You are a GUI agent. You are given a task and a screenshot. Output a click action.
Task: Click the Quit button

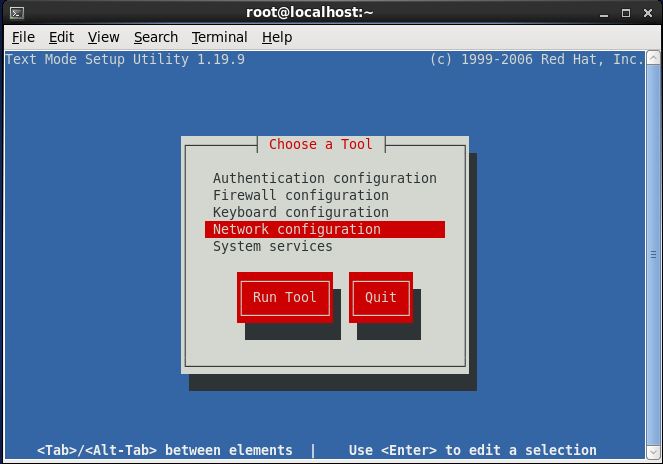pos(381,297)
